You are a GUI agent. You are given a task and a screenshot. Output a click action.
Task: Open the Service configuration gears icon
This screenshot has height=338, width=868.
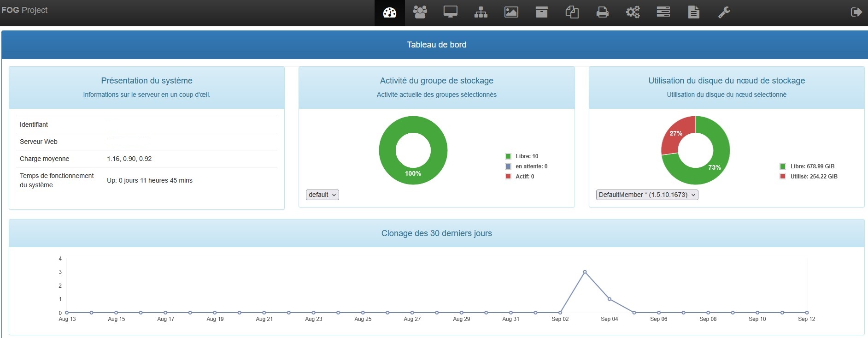coord(633,12)
